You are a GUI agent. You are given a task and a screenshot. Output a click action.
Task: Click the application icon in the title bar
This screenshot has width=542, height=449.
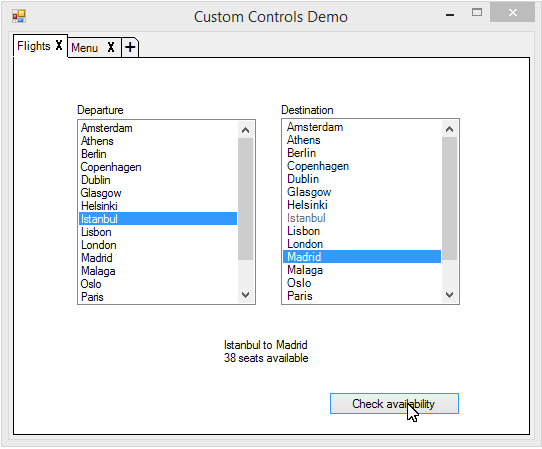coord(19,16)
